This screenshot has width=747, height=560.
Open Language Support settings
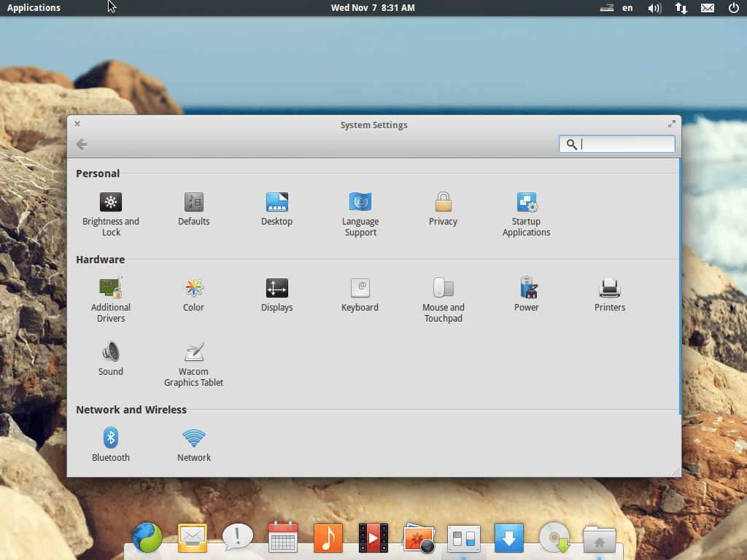[360, 214]
